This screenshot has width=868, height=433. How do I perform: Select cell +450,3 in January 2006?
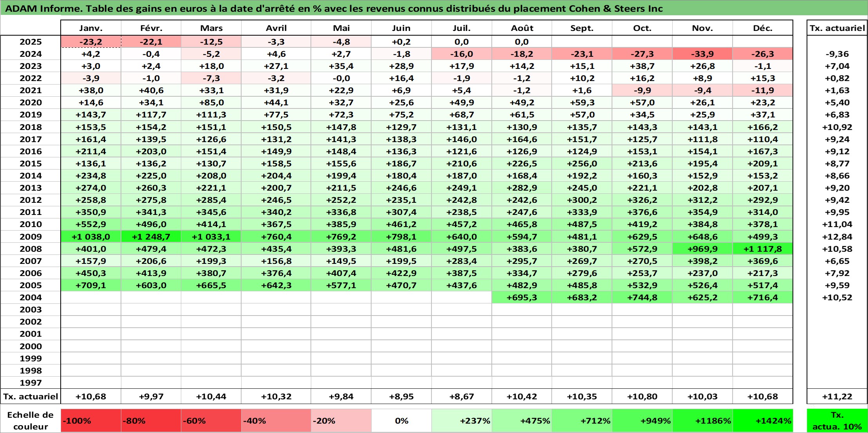(91, 273)
